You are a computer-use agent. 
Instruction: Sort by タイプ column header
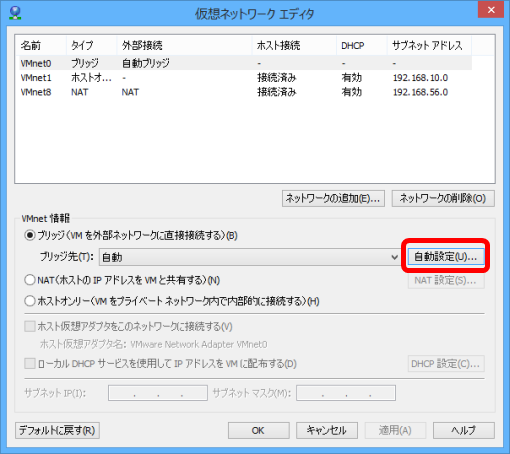click(x=92, y=45)
